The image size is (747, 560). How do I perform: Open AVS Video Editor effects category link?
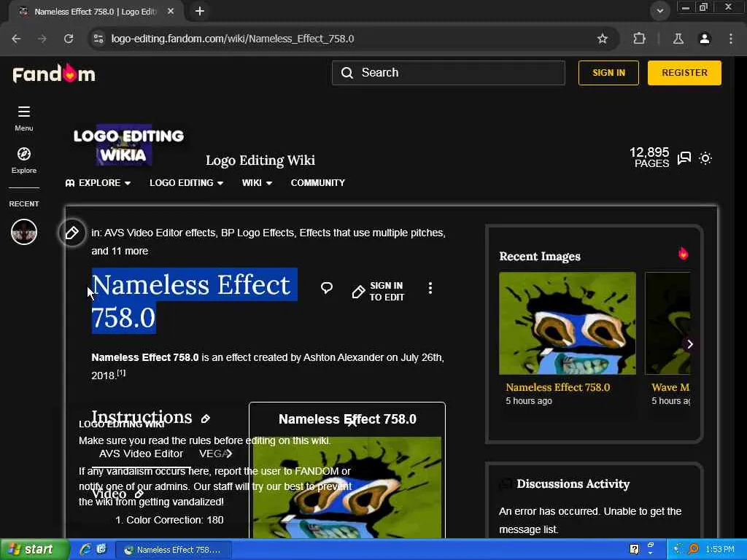(x=160, y=233)
